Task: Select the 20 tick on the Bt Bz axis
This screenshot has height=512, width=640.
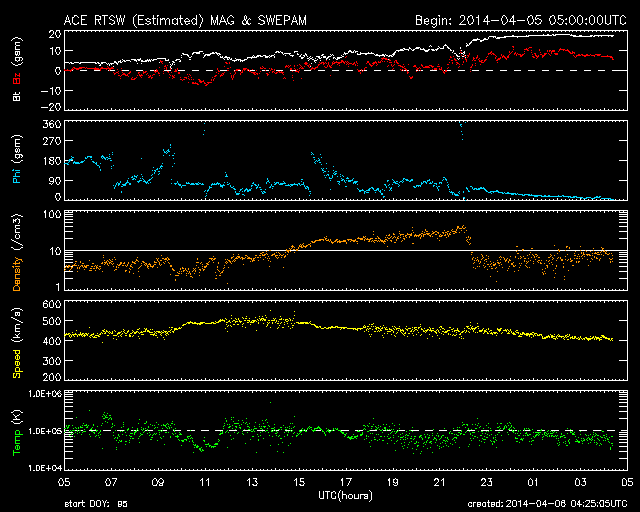Action: (x=55, y=34)
